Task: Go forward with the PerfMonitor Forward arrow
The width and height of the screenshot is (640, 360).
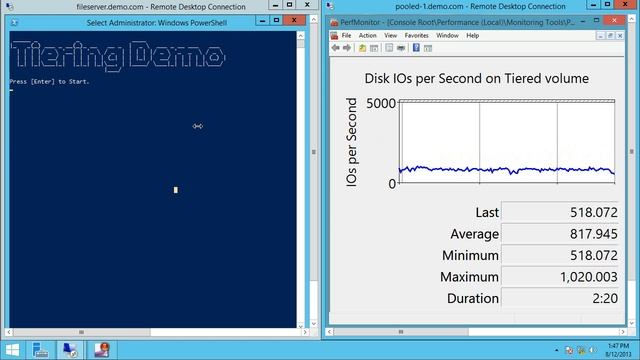Action: coord(347,48)
